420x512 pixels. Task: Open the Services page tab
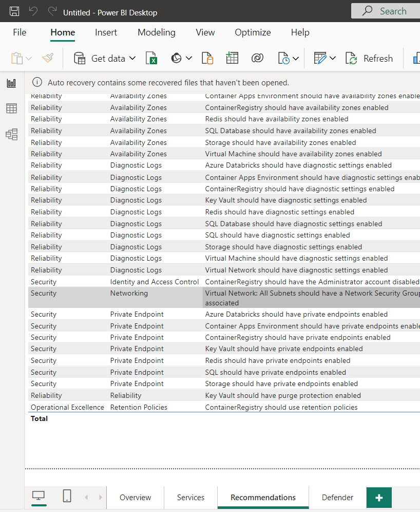point(191,497)
